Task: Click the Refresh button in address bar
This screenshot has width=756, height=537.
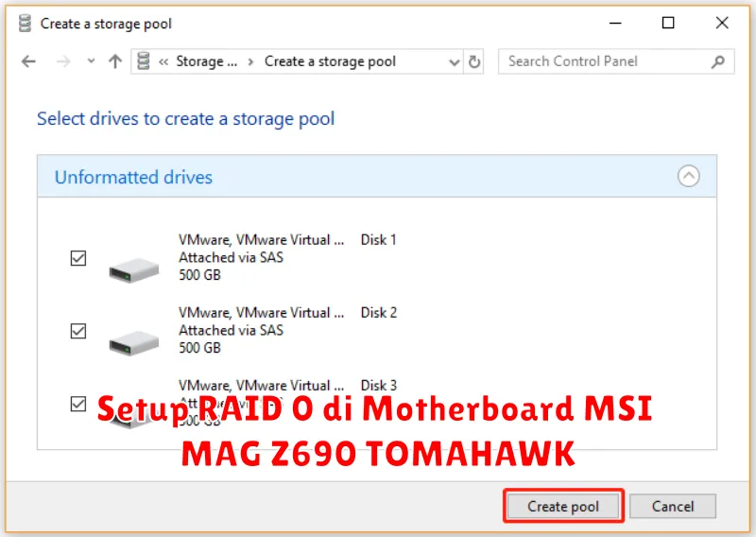Action: [x=474, y=61]
